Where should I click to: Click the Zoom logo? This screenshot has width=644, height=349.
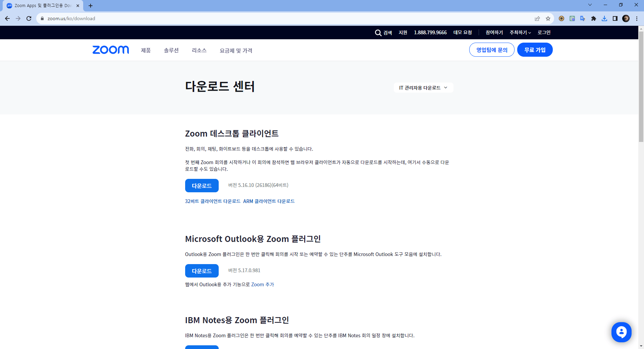111,50
